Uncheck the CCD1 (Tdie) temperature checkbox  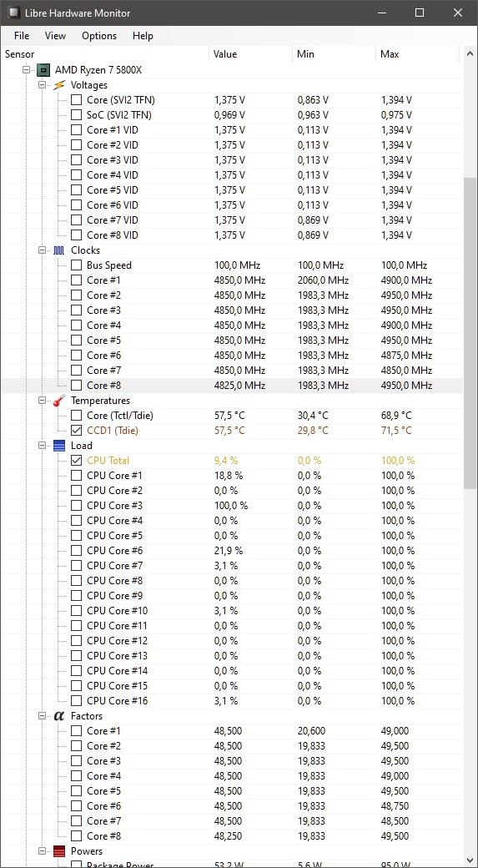(77, 430)
